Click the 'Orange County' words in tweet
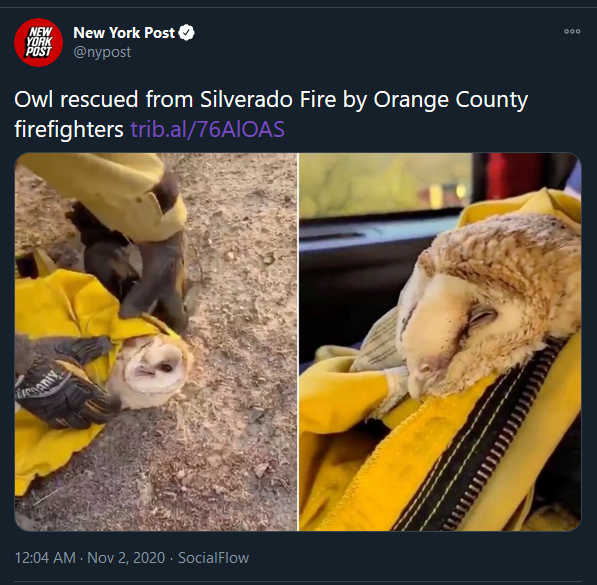This screenshot has height=585, width=597. coord(450,100)
